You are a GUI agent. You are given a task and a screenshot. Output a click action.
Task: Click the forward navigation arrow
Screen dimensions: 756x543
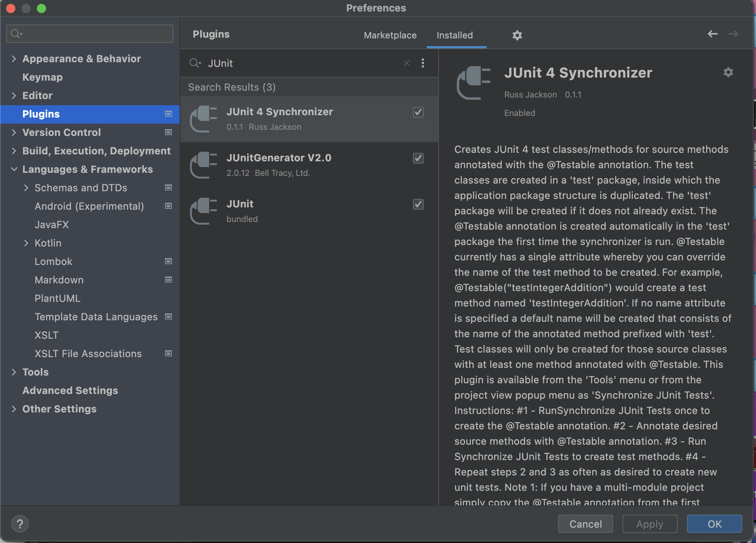733,34
